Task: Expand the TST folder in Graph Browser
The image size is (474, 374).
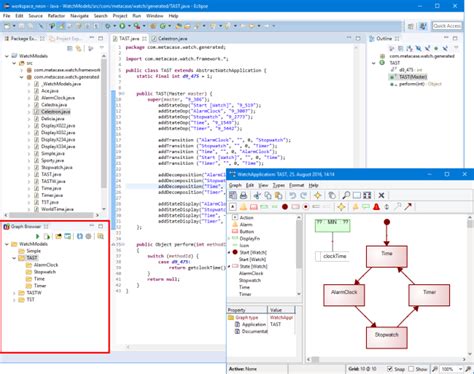Action: click(x=14, y=300)
